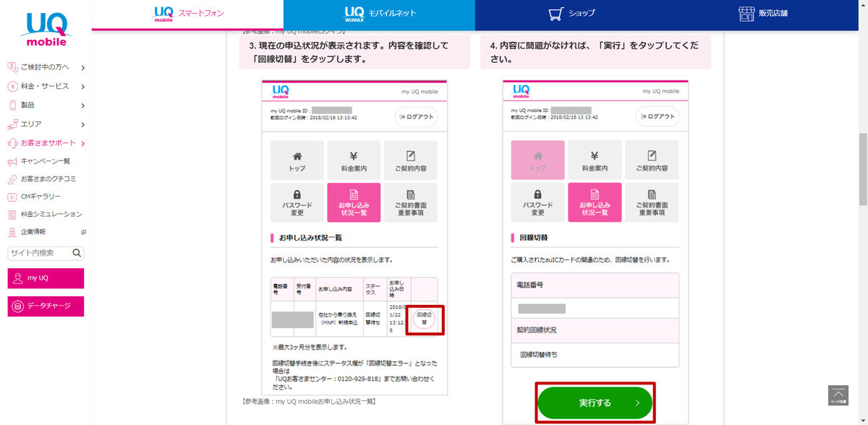Click the megaphone icon beside キャンペーン一覧
This screenshot has width=868, height=425.
pos(12,161)
